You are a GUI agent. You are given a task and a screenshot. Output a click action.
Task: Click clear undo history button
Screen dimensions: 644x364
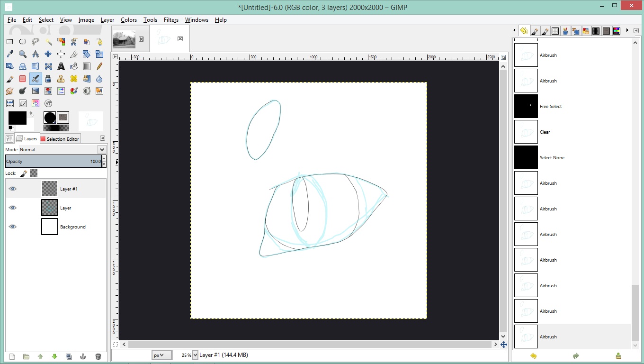618,356
